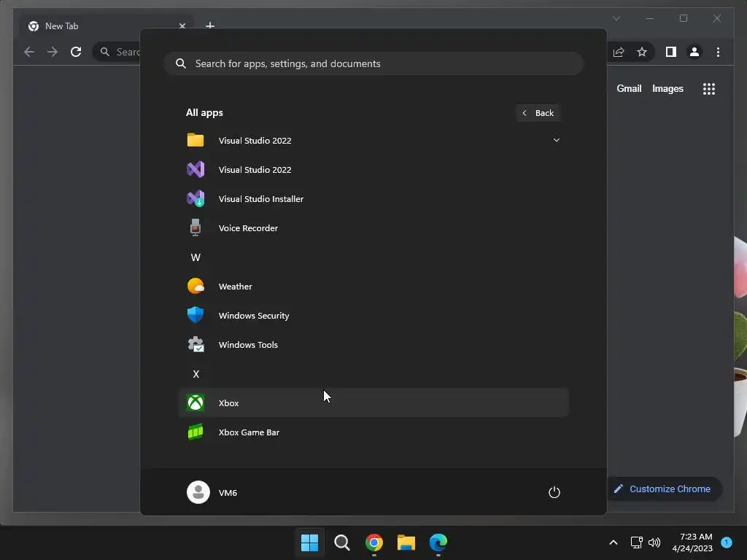Open the Visual Studio 2022 folder icon
Screen dimensions: 747x560
[196, 140]
